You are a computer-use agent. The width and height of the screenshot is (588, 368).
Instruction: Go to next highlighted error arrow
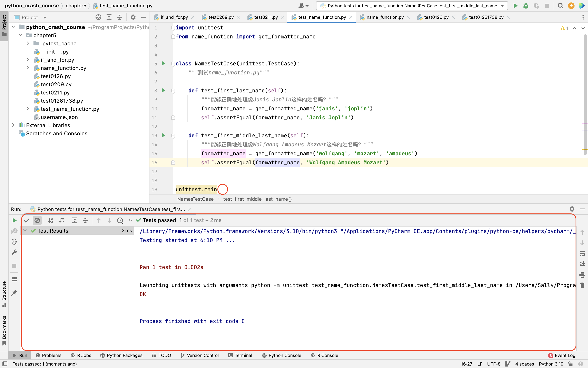click(583, 28)
